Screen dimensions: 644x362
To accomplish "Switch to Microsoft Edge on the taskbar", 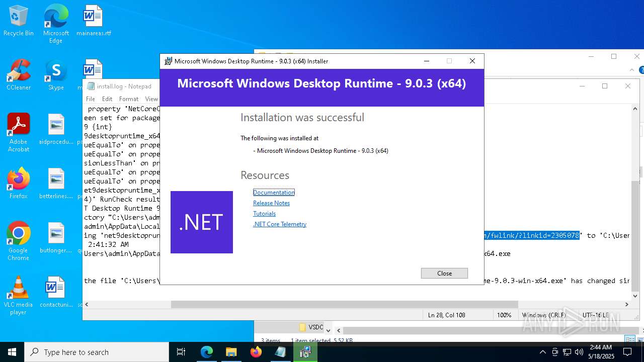I will click(x=207, y=352).
